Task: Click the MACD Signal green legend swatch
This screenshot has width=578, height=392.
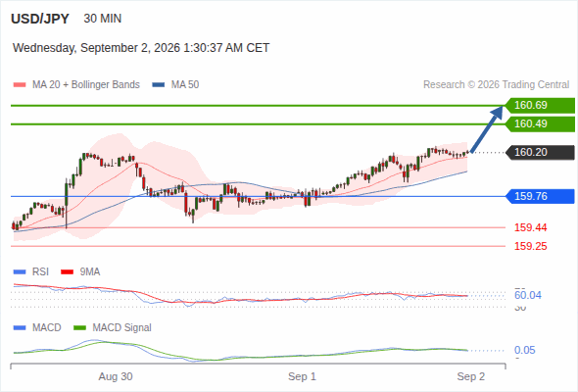Action: click(x=79, y=328)
